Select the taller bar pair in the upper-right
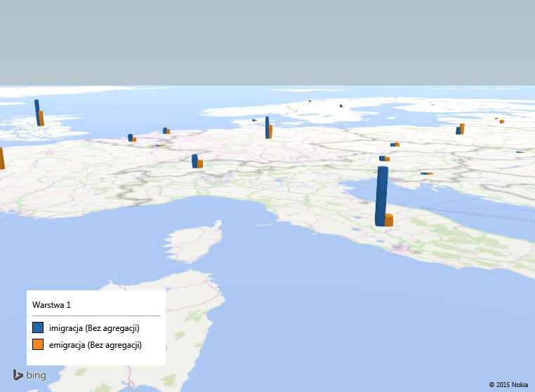535x392 pixels. (460, 129)
